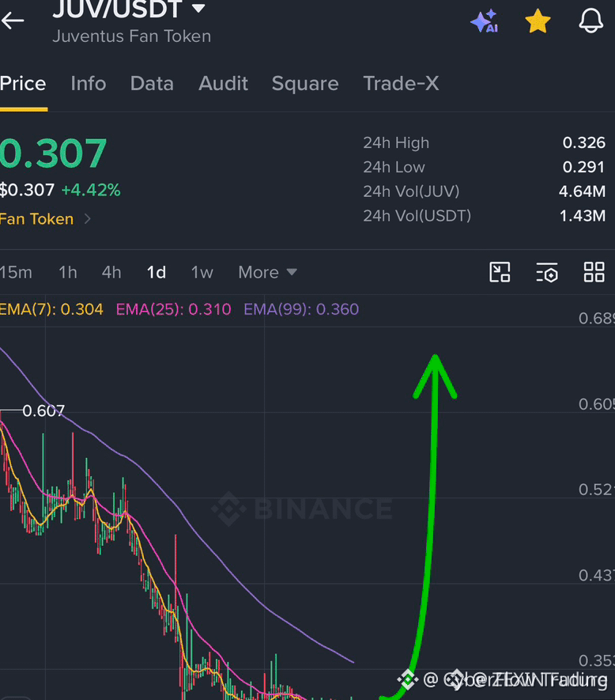The image size is (615, 700).
Task: Expand the JUV/USDT pair dropdown
Action: [x=198, y=8]
